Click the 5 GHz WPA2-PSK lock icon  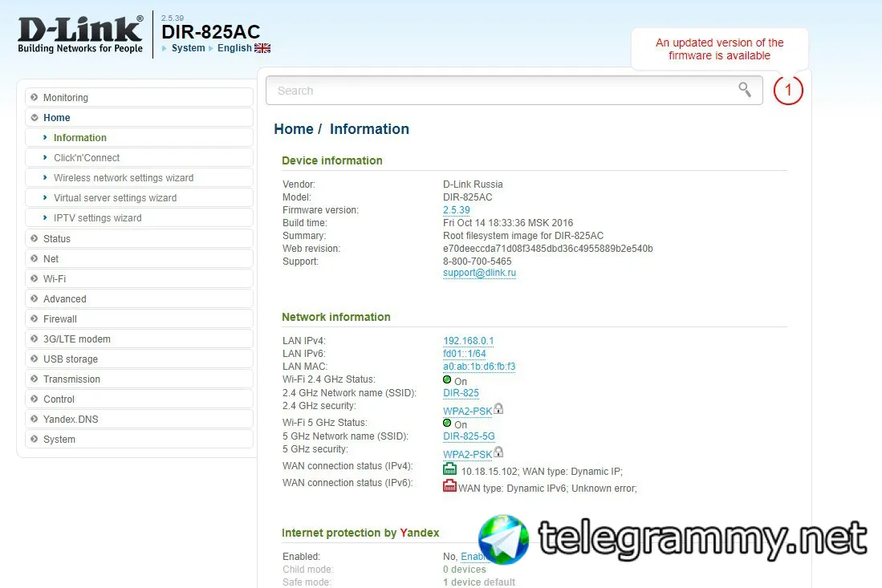pyautogui.click(x=498, y=452)
